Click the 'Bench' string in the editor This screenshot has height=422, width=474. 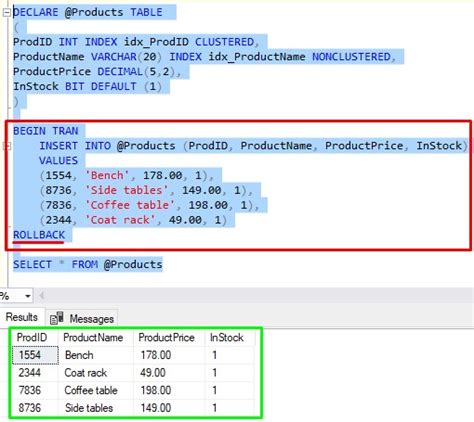pyautogui.click(x=107, y=175)
